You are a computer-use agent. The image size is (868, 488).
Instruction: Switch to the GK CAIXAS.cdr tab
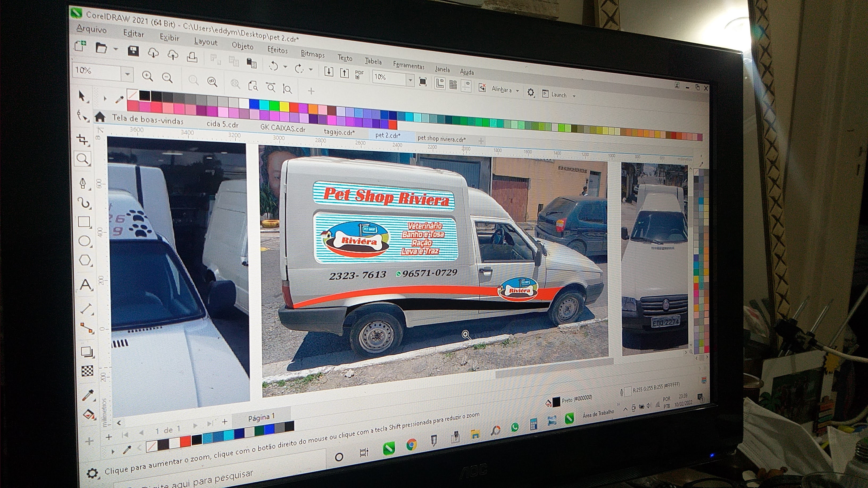click(x=282, y=128)
